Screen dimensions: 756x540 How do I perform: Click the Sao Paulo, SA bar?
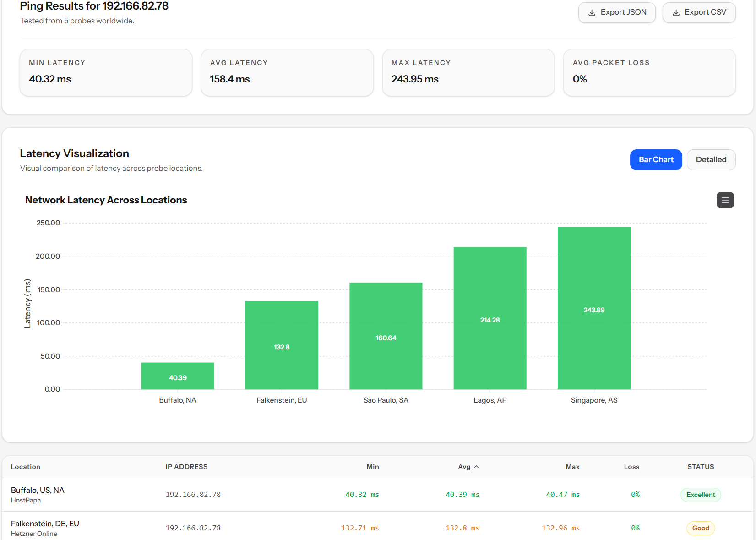click(x=386, y=336)
